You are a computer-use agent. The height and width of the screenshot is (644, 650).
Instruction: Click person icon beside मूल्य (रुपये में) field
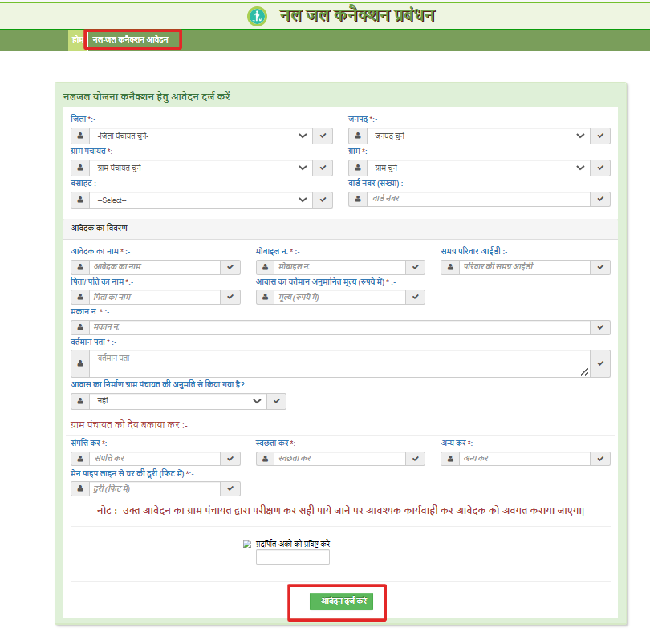tap(266, 297)
